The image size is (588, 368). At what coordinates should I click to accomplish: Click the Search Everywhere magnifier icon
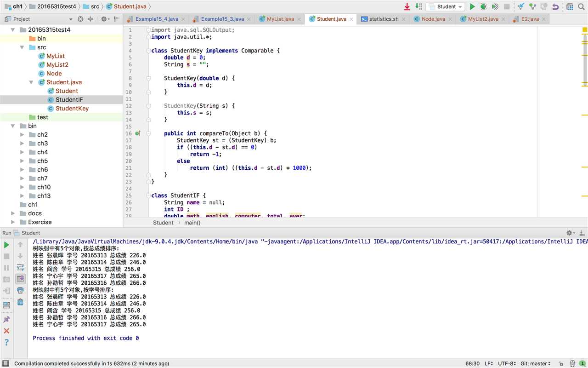[x=581, y=6]
